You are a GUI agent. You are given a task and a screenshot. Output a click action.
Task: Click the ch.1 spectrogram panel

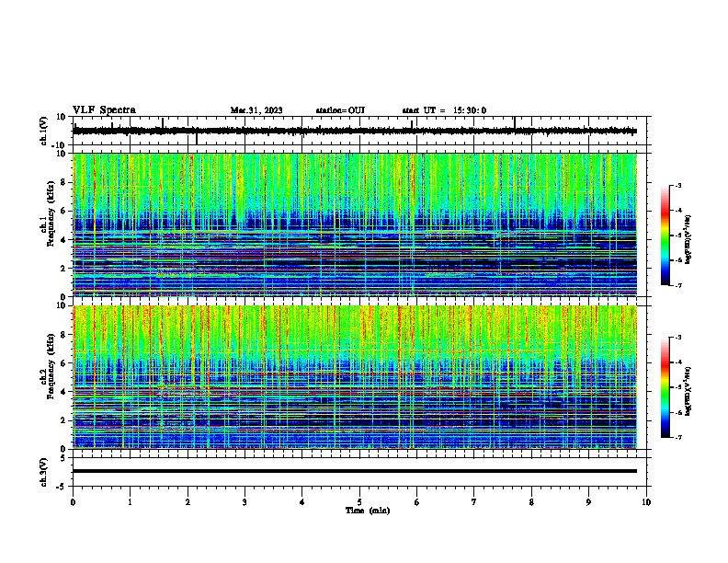(x=355, y=224)
